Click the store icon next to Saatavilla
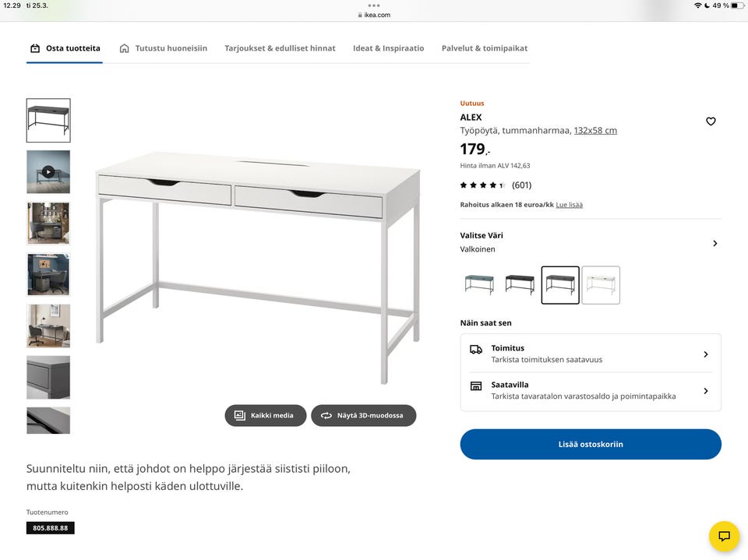 [475, 386]
